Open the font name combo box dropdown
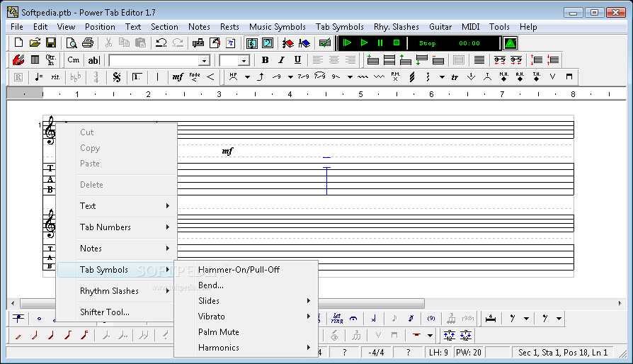The width and height of the screenshot is (633, 364). (204, 60)
